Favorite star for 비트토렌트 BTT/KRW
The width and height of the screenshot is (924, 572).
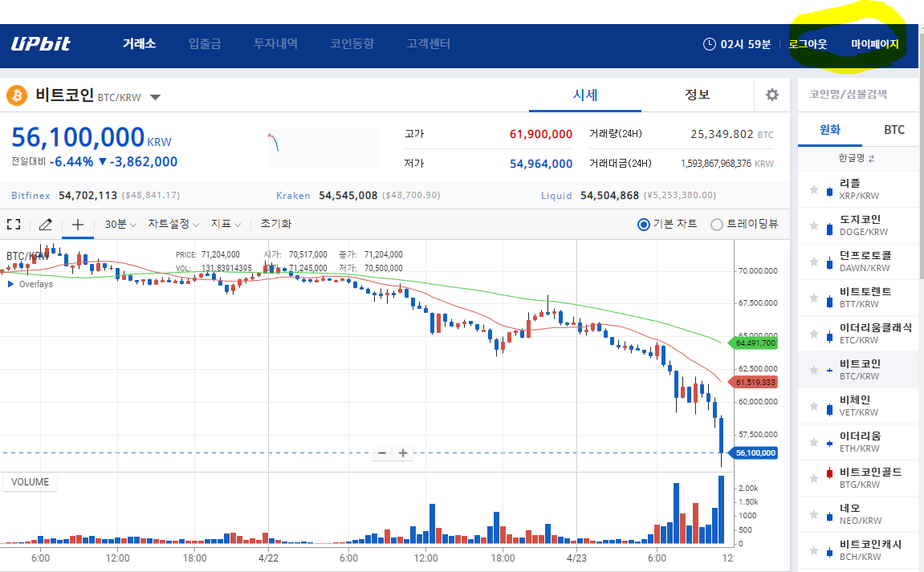814,298
